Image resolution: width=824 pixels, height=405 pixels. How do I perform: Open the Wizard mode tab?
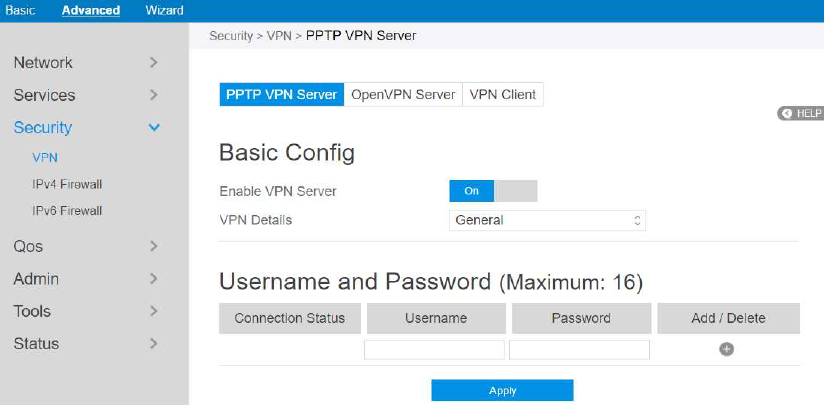[x=164, y=10]
